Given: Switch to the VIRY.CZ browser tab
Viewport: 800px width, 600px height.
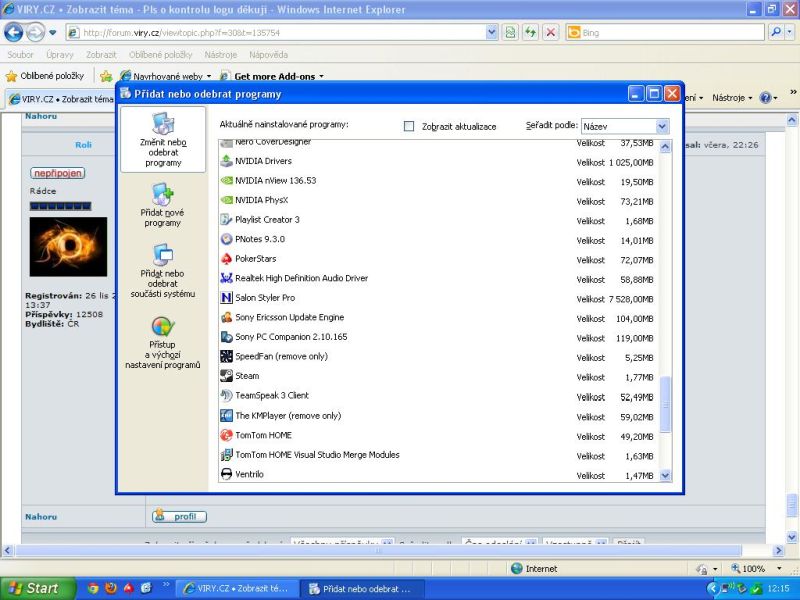Looking at the screenshot, I should [61, 98].
